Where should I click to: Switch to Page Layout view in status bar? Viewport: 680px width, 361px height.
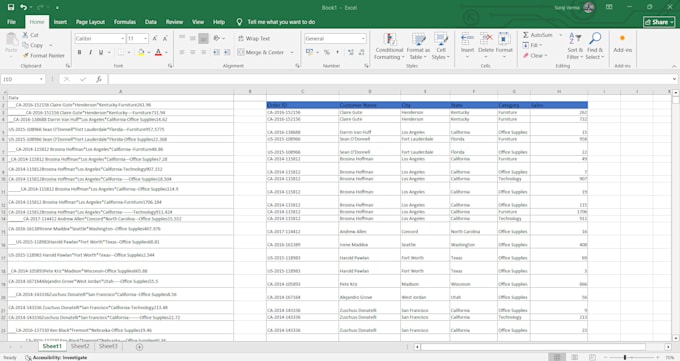click(575, 357)
